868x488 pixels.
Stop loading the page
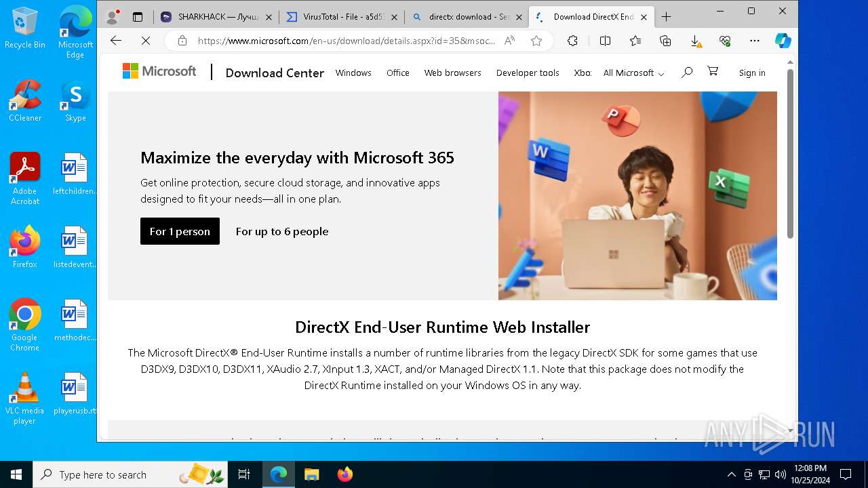click(x=146, y=41)
